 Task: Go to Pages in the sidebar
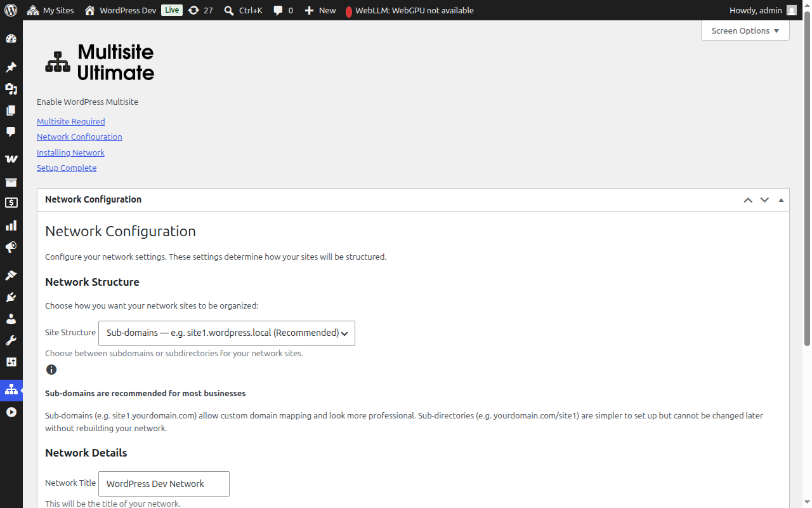click(11, 110)
